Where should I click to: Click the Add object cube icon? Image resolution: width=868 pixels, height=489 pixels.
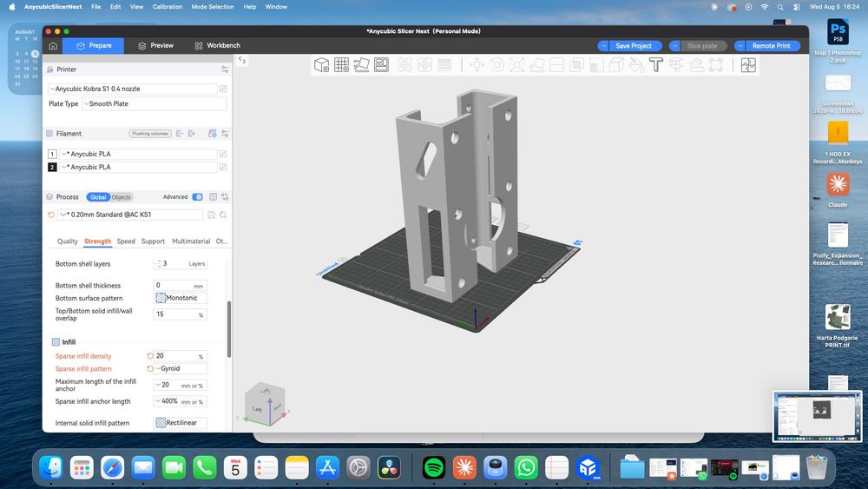coord(322,65)
